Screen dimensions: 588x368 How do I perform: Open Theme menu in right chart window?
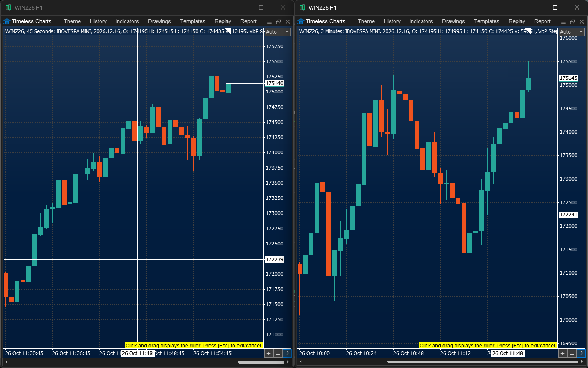pyautogui.click(x=366, y=21)
